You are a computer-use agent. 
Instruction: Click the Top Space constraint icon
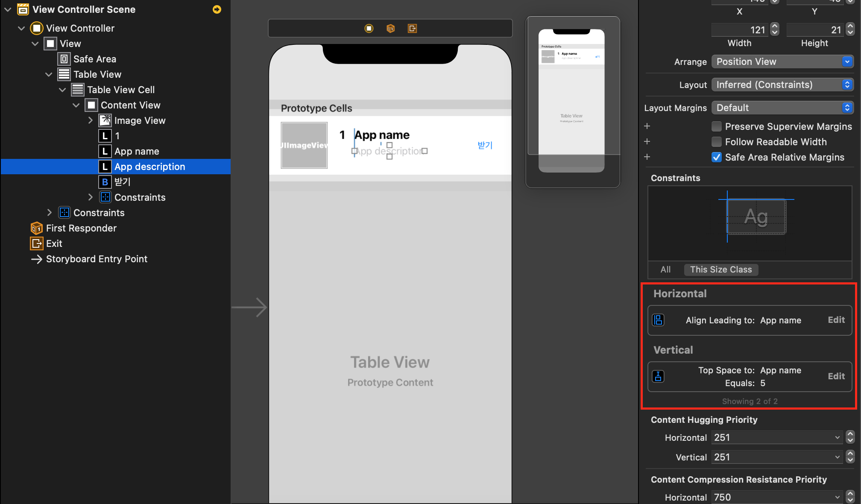pos(658,376)
